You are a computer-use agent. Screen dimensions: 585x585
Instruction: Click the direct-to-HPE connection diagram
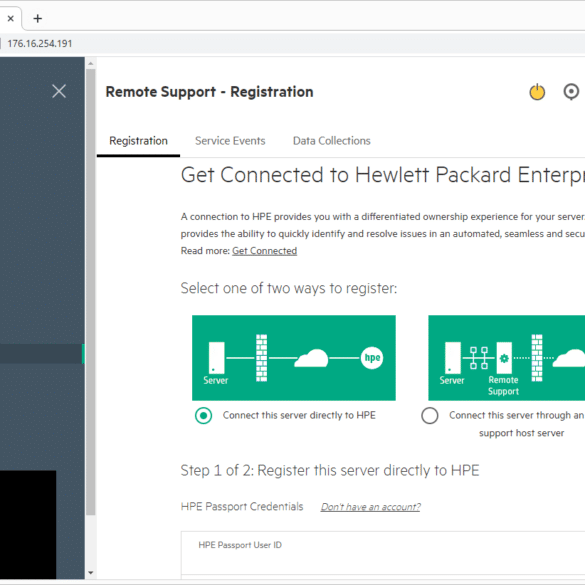pyautogui.click(x=294, y=358)
